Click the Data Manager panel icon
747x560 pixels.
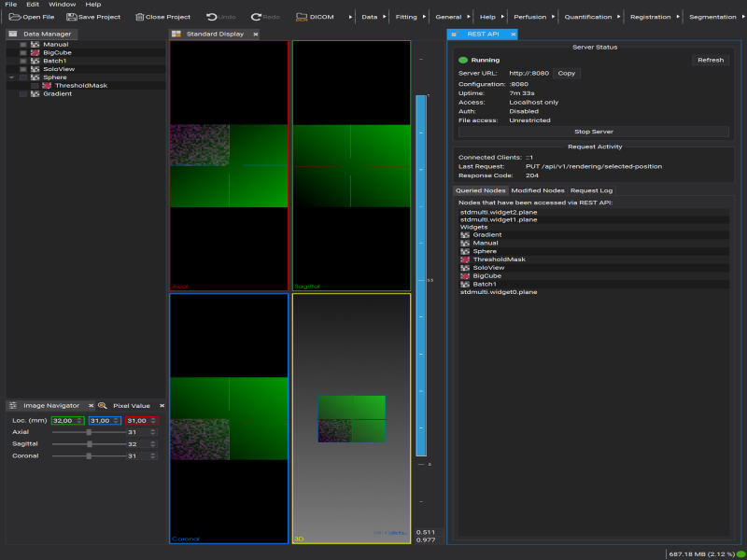coord(13,34)
